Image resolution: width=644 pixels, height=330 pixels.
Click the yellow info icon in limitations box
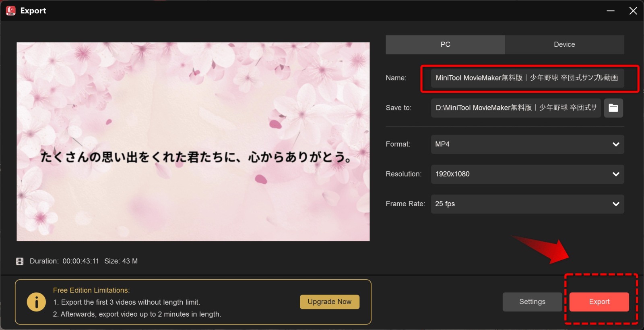coord(36,302)
